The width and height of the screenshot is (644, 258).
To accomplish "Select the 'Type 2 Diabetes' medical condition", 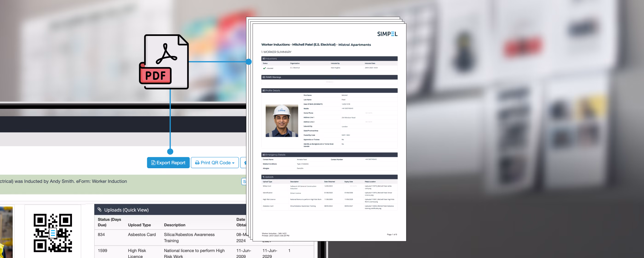I will [x=302, y=164].
